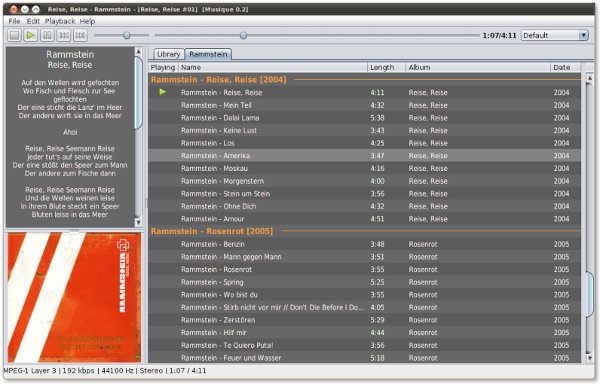Click the track seek slider handle

pyautogui.click(x=243, y=36)
